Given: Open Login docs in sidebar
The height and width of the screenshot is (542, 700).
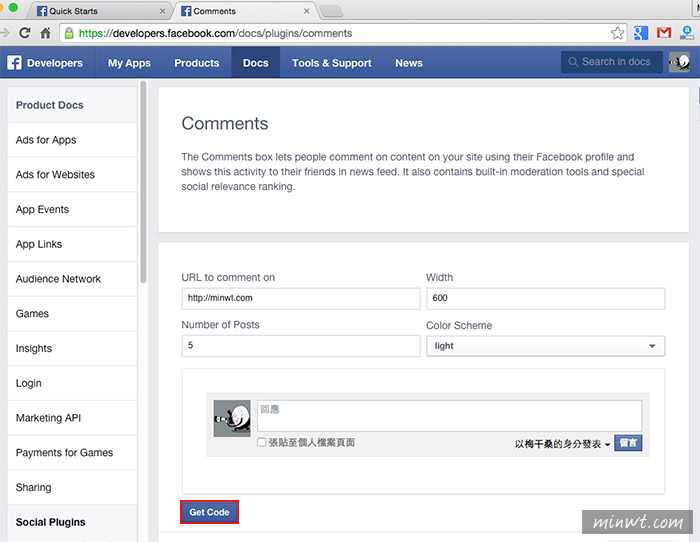Looking at the screenshot, I should [72, 384].
